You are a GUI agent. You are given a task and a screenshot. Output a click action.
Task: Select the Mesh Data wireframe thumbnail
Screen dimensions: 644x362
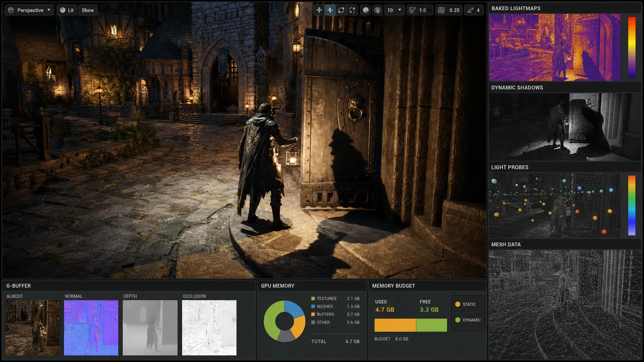point(565,304)
